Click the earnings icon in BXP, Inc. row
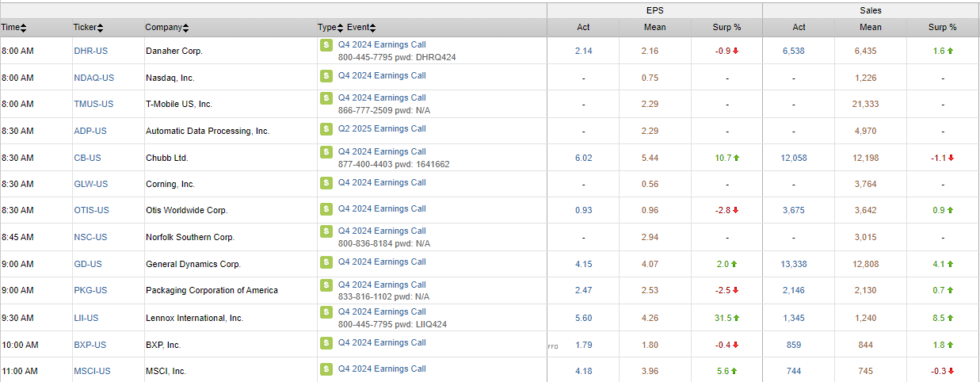The image size is (980, 382). click(x=326, y=343)
